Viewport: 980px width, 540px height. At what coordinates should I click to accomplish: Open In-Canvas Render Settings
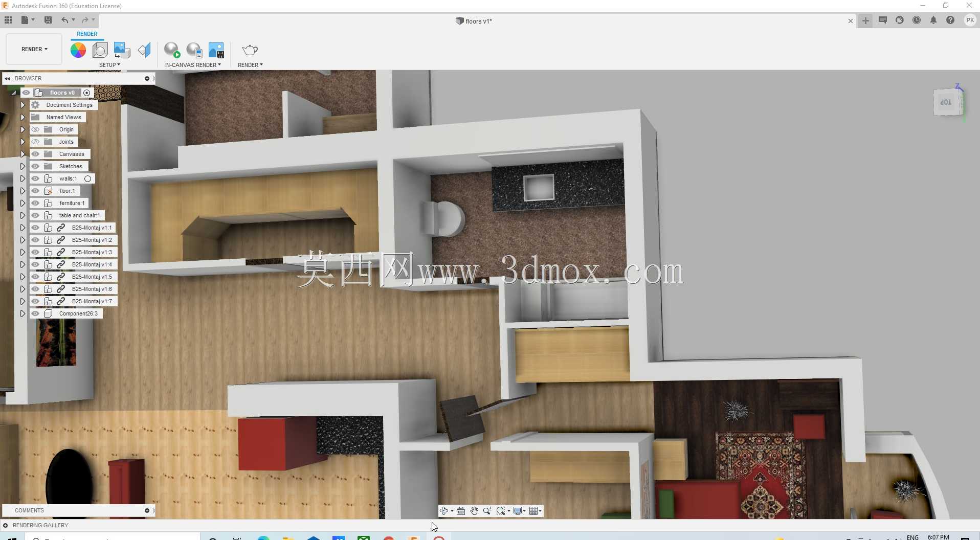(x=194, y=50)
